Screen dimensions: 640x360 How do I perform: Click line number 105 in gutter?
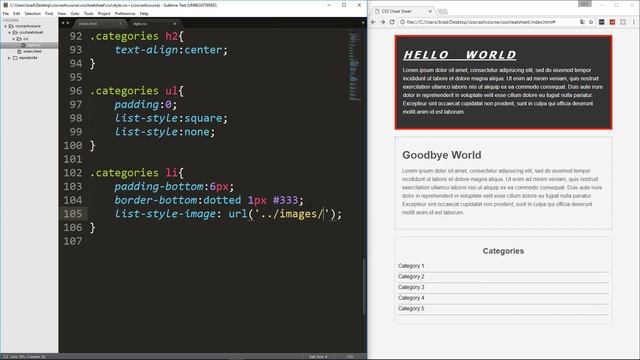73,214
